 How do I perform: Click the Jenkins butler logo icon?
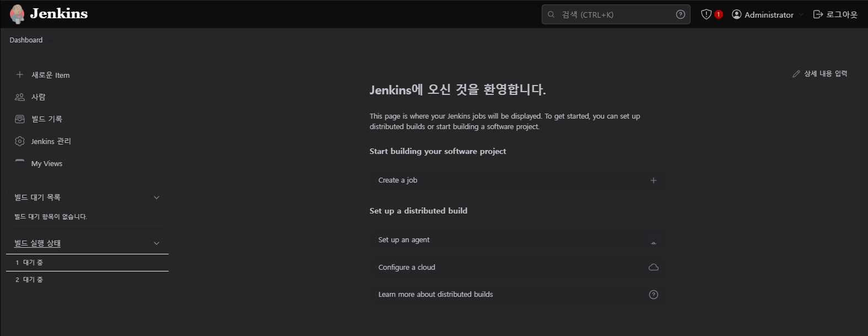17,14
